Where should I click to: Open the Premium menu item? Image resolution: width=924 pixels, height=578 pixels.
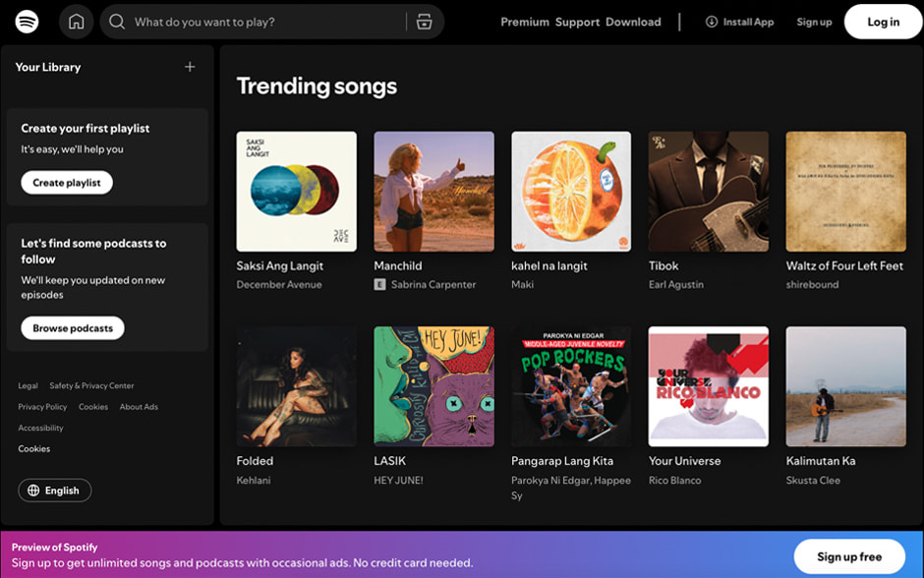(x=525, y=22)
